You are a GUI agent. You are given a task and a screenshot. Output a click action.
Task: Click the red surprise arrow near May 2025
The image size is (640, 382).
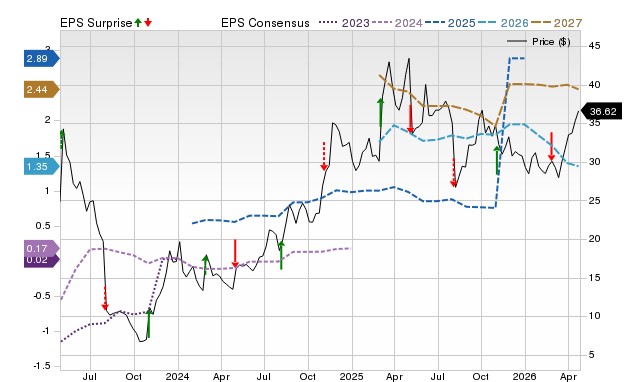[x=410, y=119]
